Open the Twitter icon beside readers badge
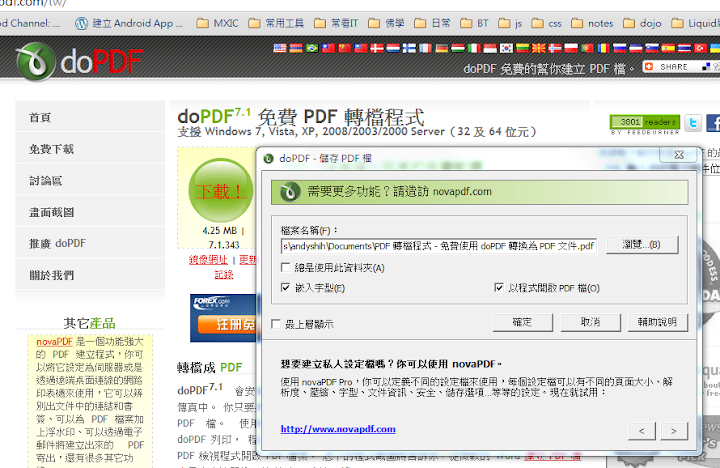 point(693,123)
